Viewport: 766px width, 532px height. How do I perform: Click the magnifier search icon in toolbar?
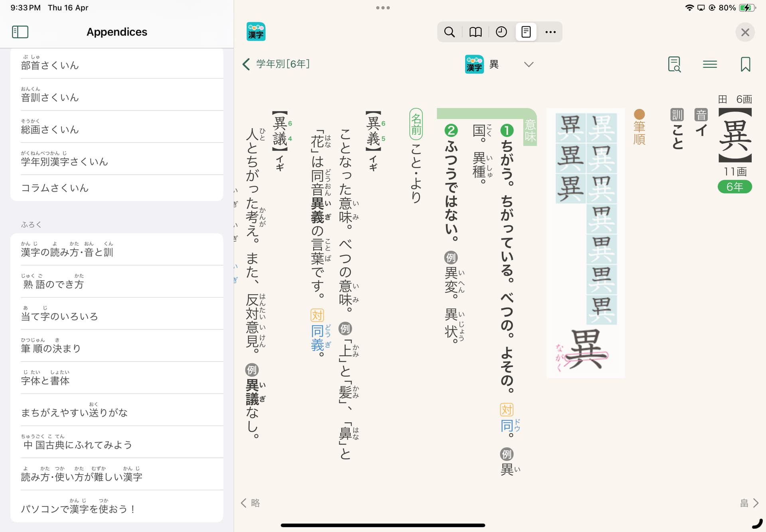(449, 32)
